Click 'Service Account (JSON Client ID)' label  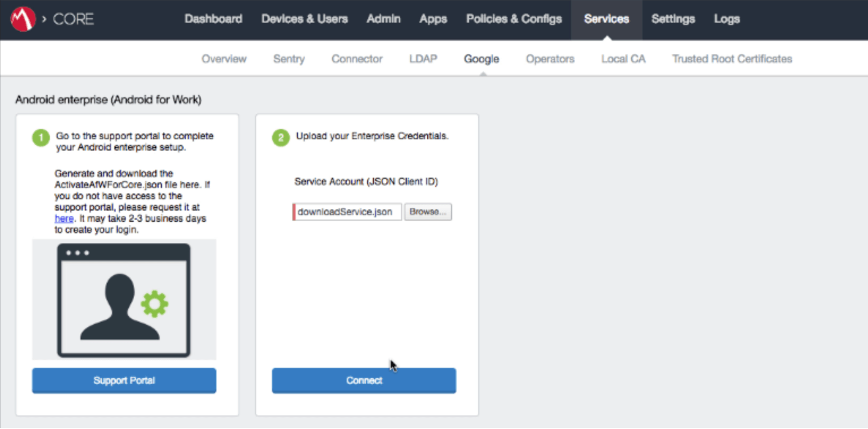click(x=366, y=182)
